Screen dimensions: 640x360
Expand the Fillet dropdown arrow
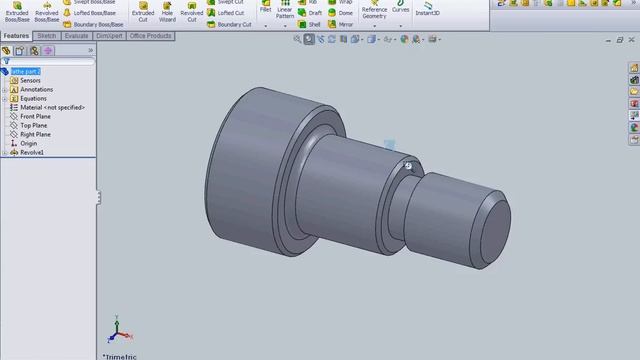(266, 26)
